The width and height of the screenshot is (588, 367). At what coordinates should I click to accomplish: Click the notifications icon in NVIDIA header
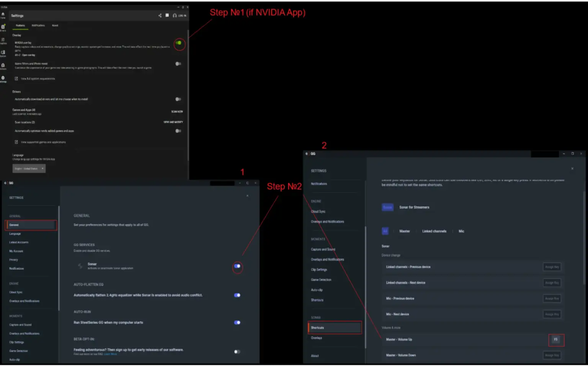click(x=167, y=15)
